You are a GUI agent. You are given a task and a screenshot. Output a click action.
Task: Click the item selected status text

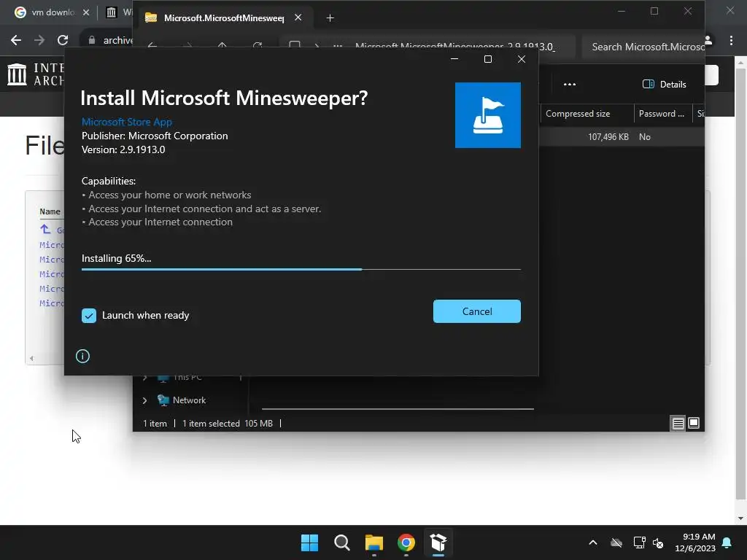211,424
